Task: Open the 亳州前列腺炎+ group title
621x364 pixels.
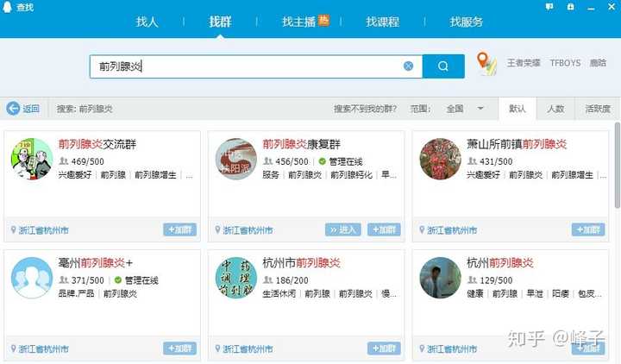Action: coord(96,262)
